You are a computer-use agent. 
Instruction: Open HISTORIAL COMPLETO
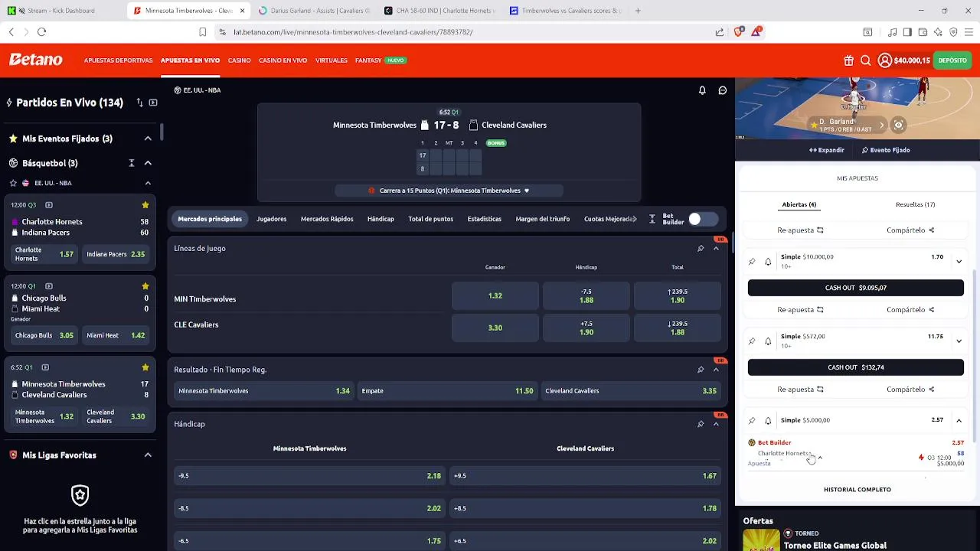(857, 490)
